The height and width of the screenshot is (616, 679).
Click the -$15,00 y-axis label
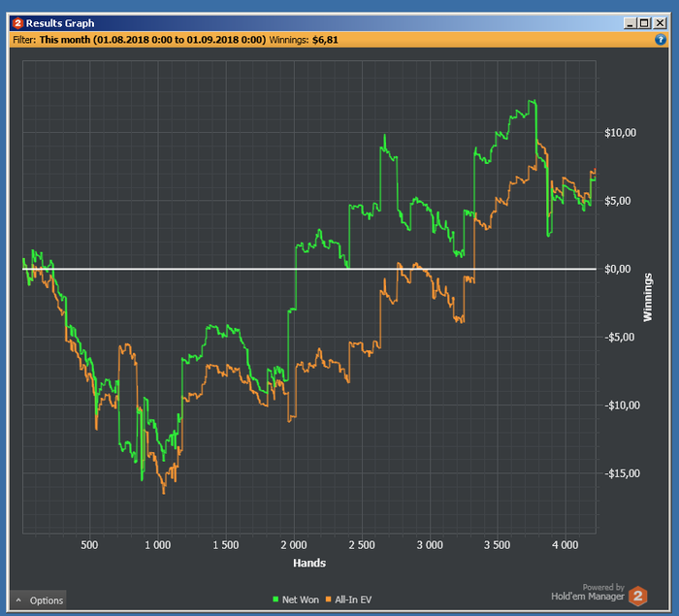pyautogui.click(x=622, y=473)
